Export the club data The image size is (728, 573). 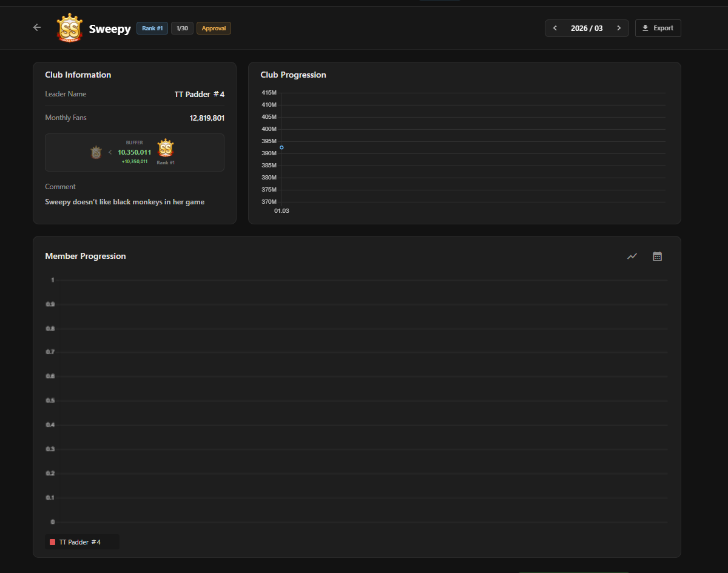pos(658,28)
